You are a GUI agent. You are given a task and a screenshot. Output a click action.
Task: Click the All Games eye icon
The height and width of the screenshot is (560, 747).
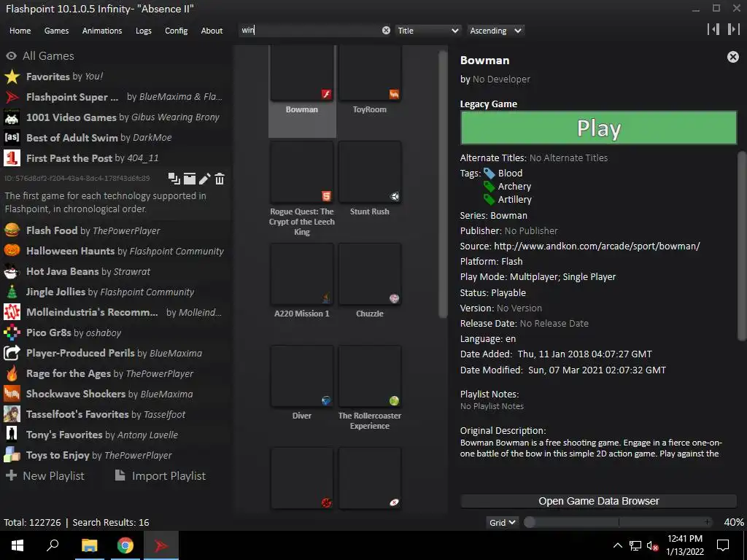pos(12,55)
